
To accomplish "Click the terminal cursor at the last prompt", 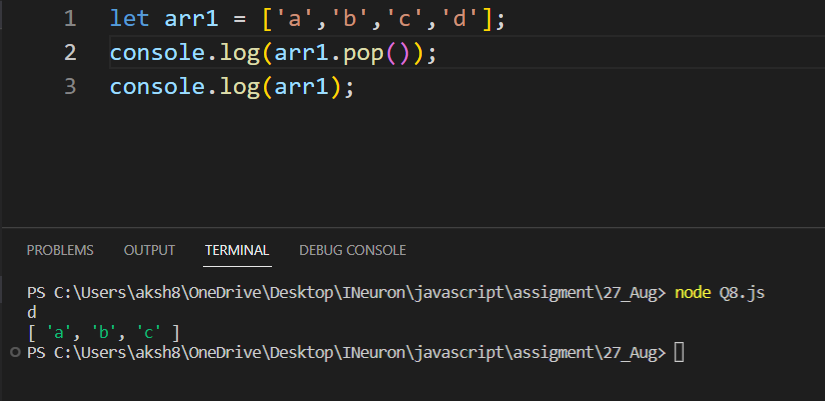I will [679, 352].
